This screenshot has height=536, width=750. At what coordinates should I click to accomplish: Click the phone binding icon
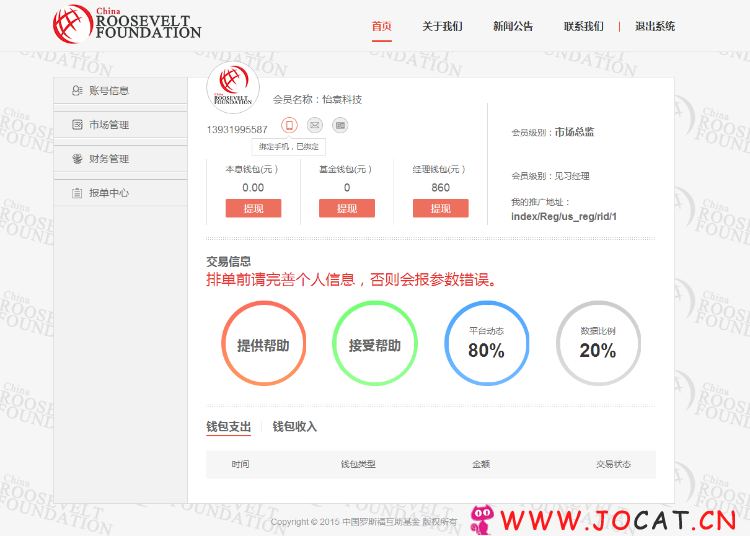point(289,125)
